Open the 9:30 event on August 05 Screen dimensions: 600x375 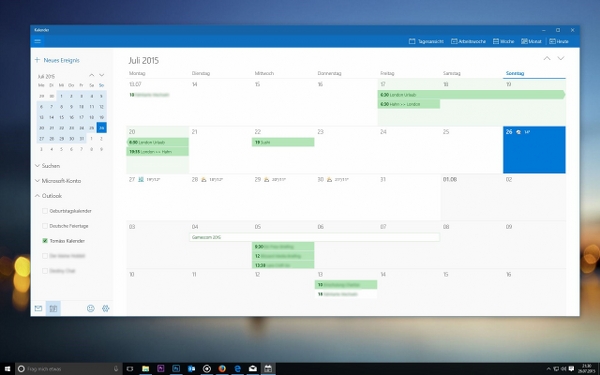(x=283, y=246)
